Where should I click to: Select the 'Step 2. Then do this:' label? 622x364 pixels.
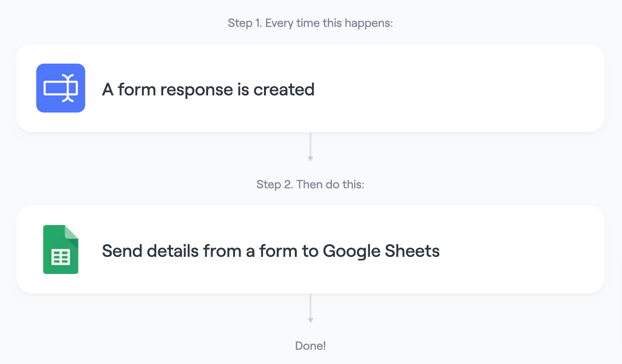pyautogui.click(x=311, y=184)
